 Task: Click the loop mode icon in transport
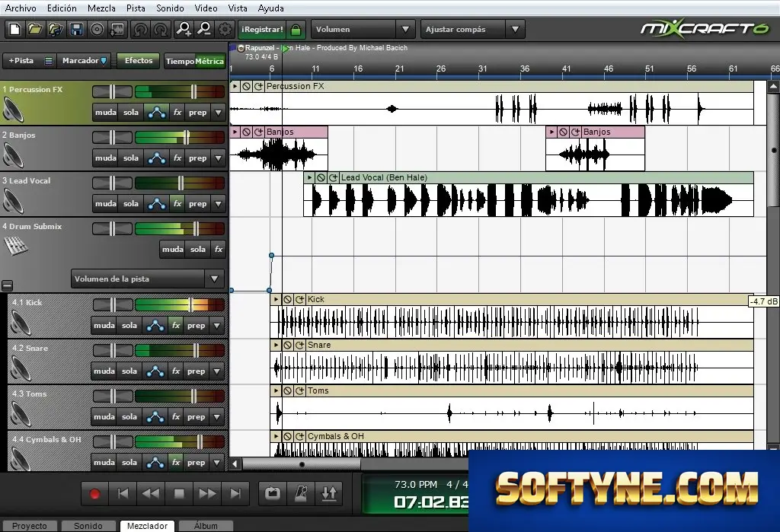point(272,493)
